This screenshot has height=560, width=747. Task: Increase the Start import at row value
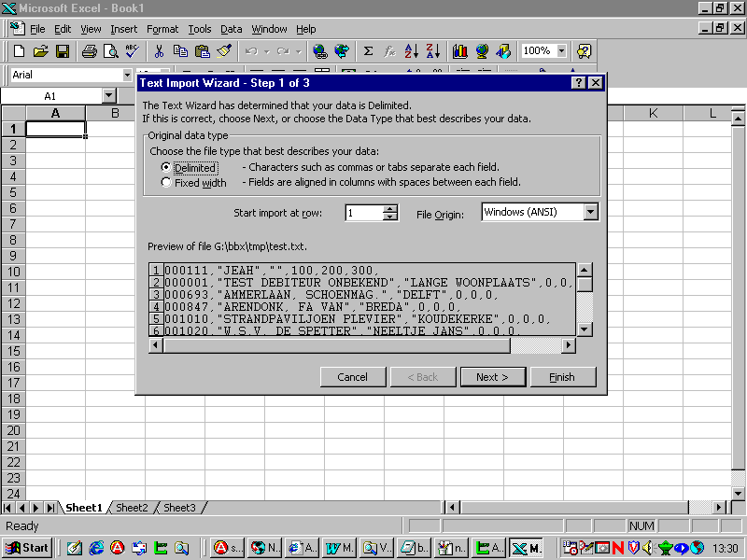click(390, 208)
